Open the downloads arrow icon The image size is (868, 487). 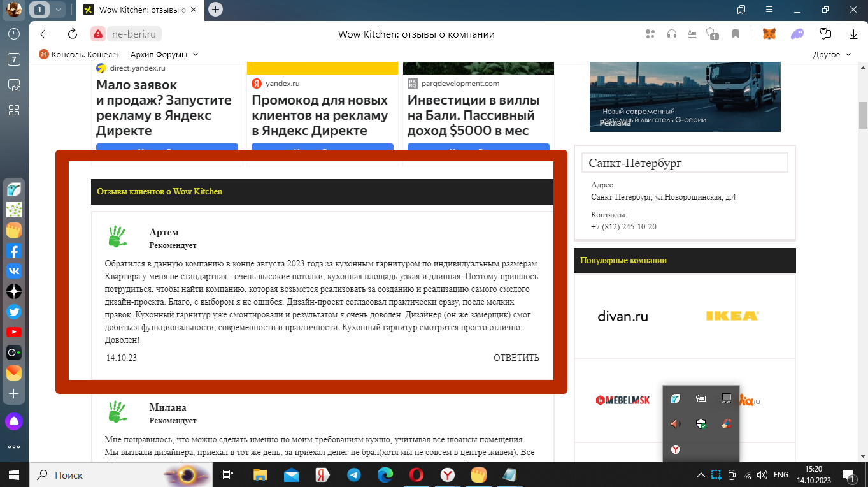click(853, 34)
